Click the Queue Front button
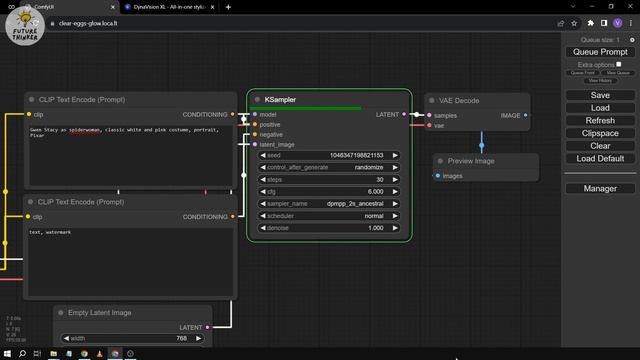The height and width of the screenshot is (360, 640). pos(582,73)
